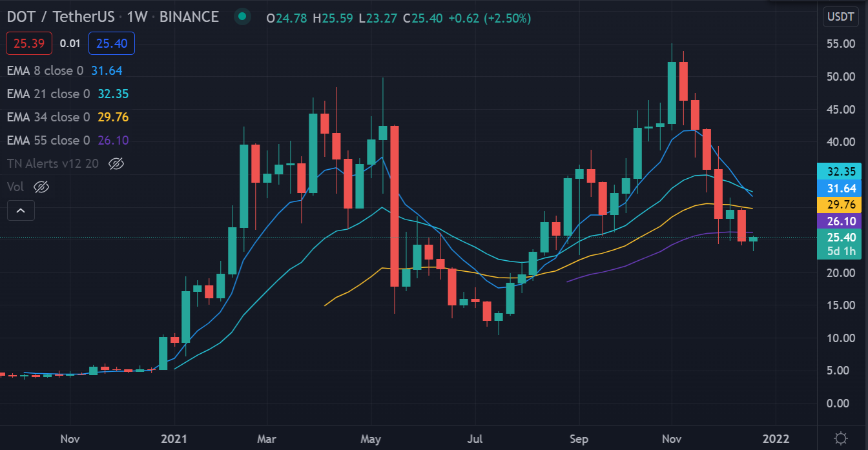This screenshot has height=450, width=868.
Task: Click the 2021 label on time axis
Action: tap(175, 439)
